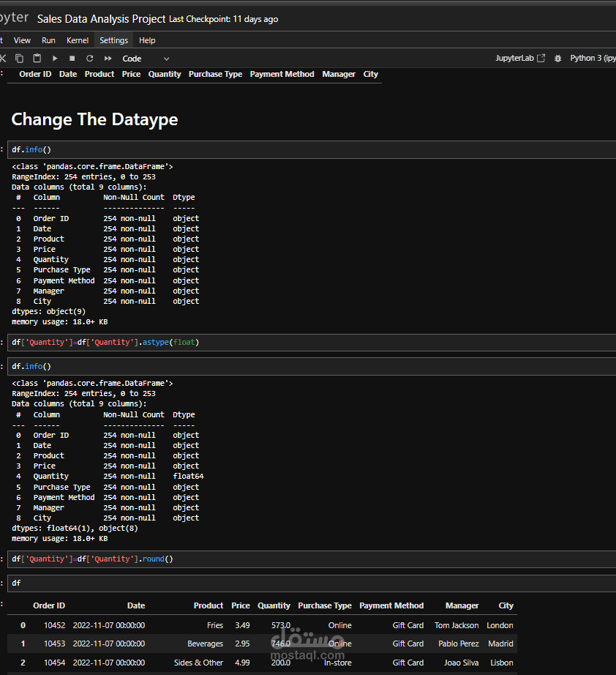The image size is (616, 675).
Task: Click the Last Checkpoint text
Action: pyautogui.click(x=223, y=19)
